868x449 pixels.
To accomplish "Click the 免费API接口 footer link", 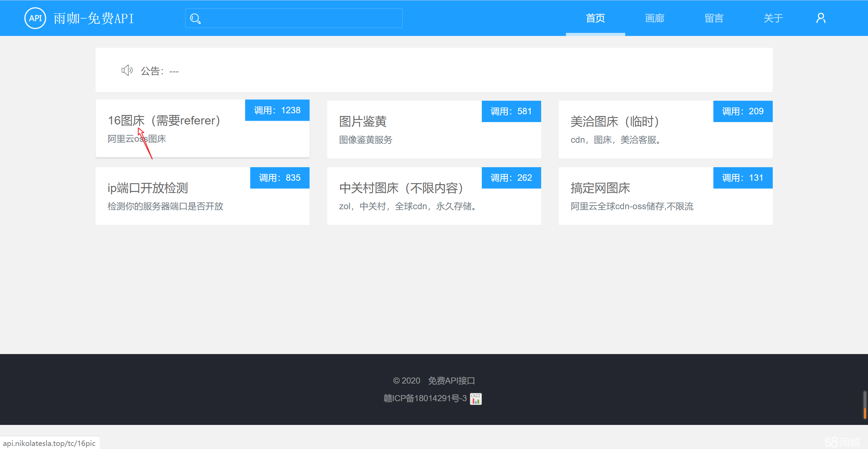I will [x=451, y=380].
